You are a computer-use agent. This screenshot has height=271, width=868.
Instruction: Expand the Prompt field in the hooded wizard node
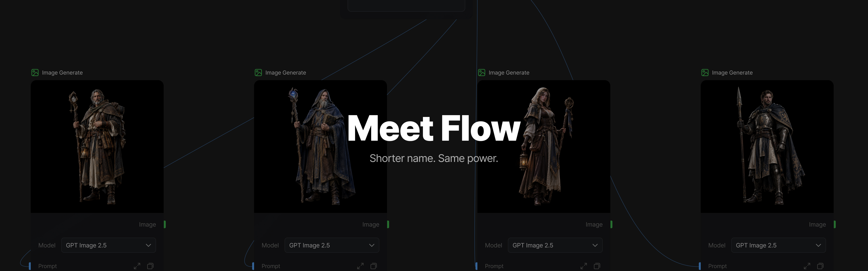click(361, 266)
